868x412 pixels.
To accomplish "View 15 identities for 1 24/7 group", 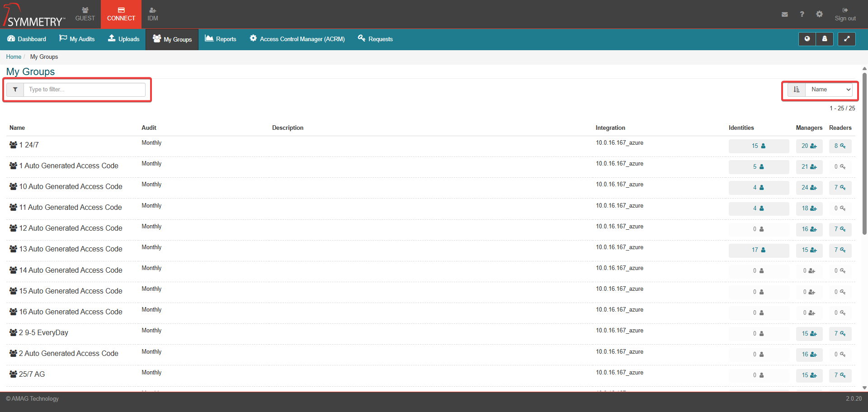I will tap(759, 146).
